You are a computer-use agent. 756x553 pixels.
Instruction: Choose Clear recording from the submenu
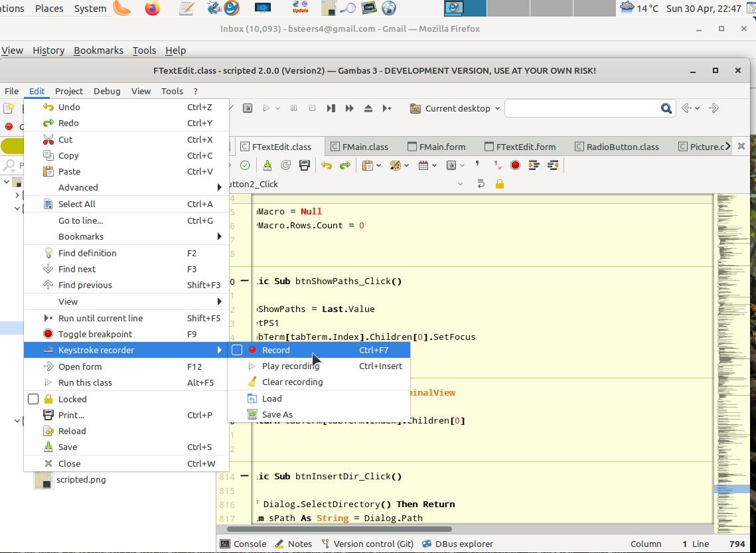point(292,382)
